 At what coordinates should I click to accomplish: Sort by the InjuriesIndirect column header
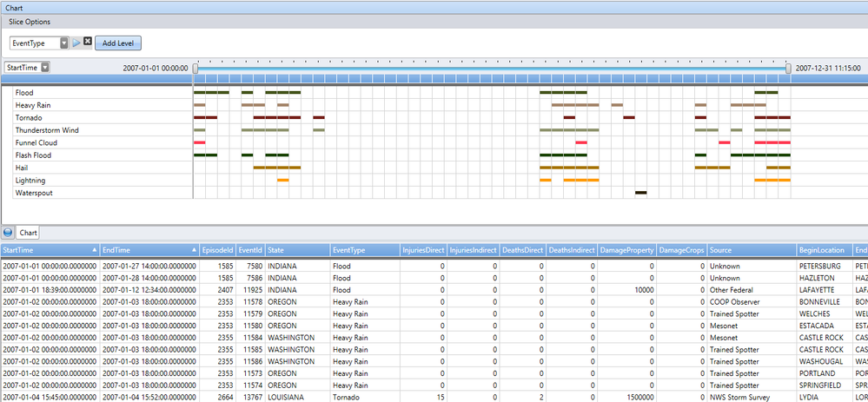click(x=474, y=250)
